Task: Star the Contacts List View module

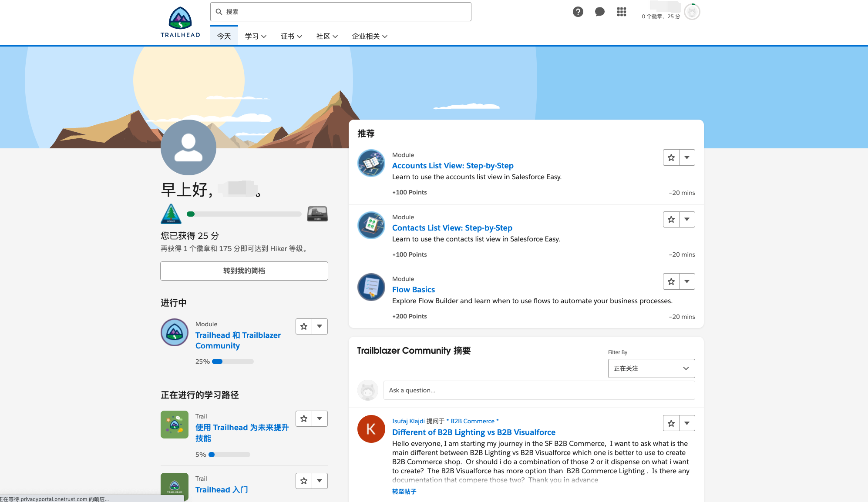Action: click(671, 220)
